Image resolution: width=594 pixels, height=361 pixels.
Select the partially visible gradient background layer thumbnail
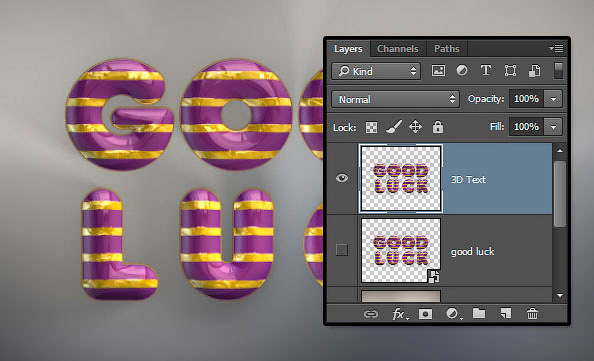(401, 296)
